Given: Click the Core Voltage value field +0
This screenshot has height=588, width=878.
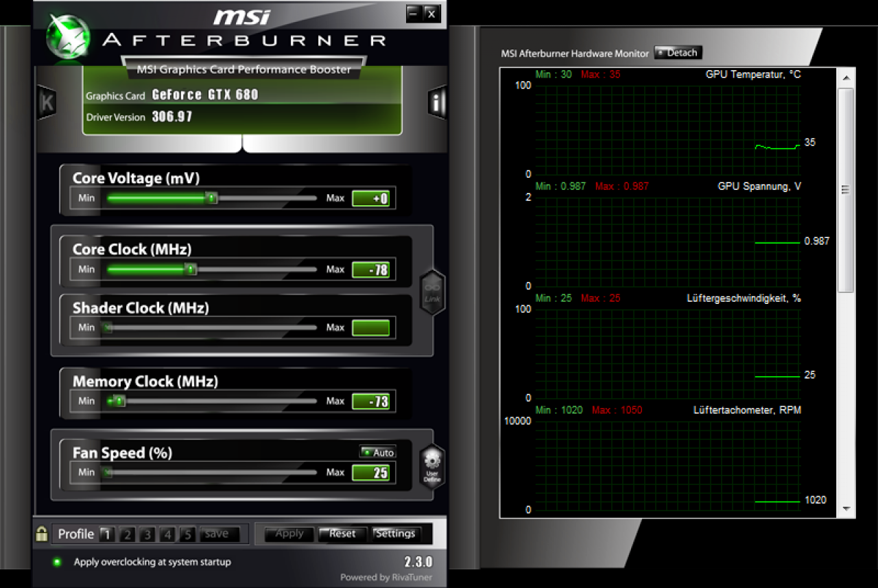Looking at the screenshot, I should click(371, 199).
